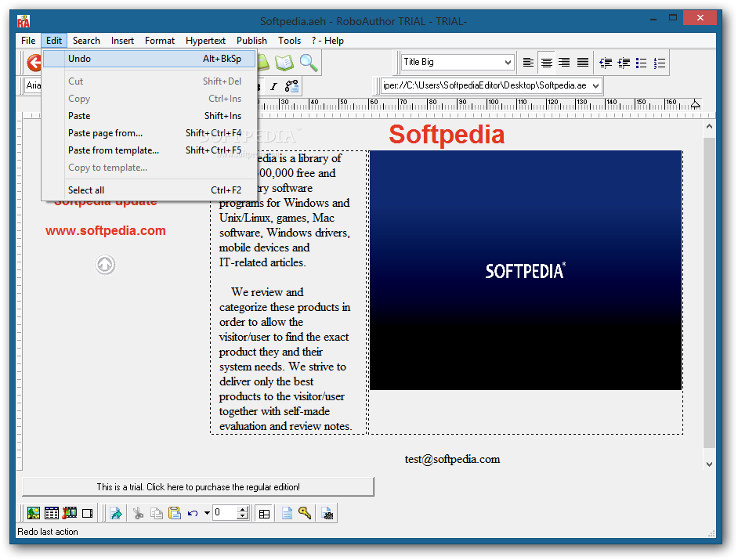Click the numeric field showing 0
The width and height of the screenshot is (738, 560).
[225, 513]
